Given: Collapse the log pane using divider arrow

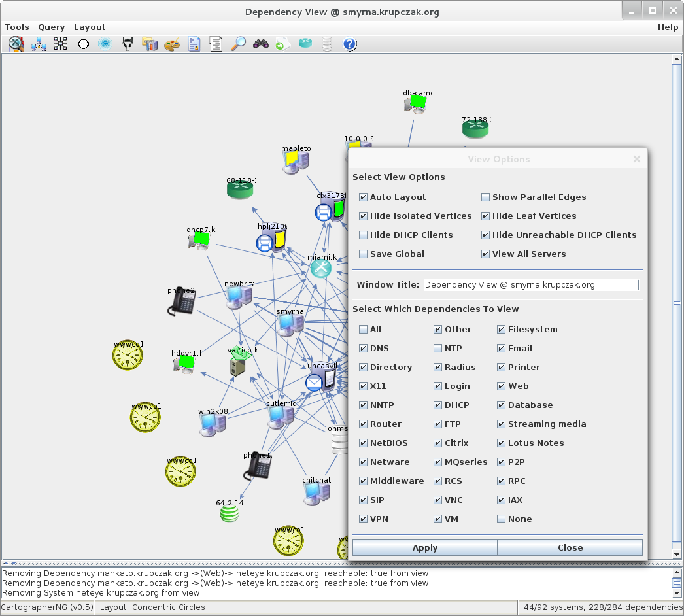Looking at the screenshot, I should tap(12, 563).
